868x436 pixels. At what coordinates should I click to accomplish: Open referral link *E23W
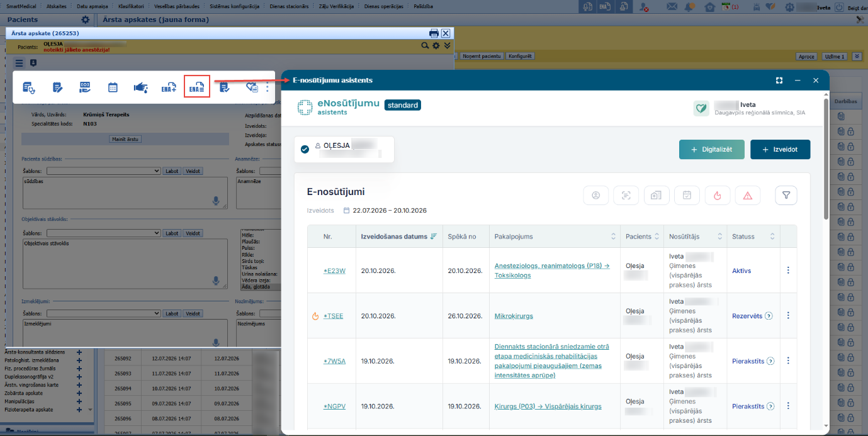(x=334, y=271)
